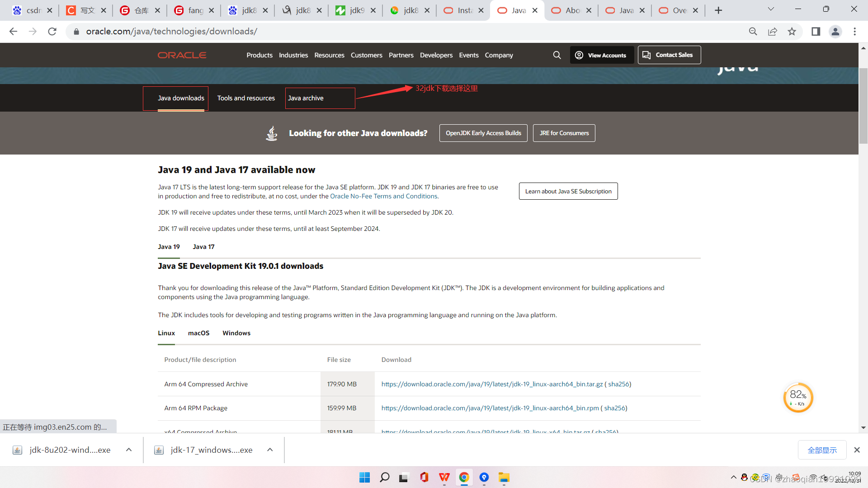Open WPS Office from the taskbar

[x=444, y=478]
